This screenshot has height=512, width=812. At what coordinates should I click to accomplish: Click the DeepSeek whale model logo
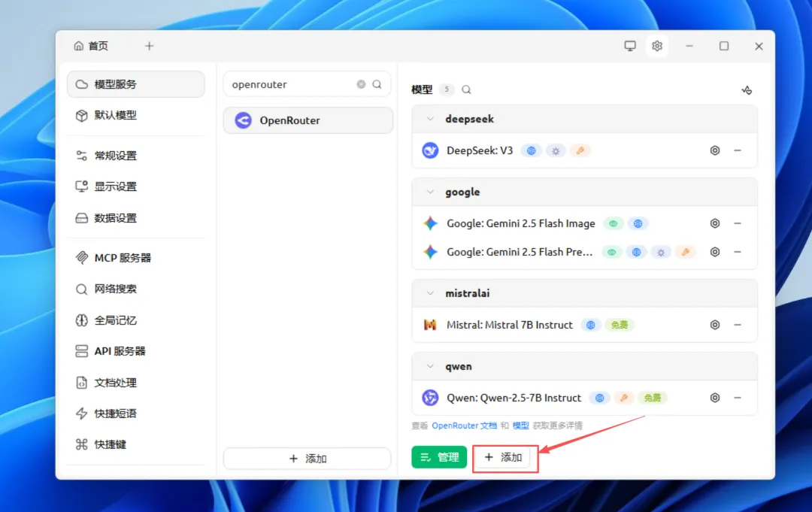(430, 150)
